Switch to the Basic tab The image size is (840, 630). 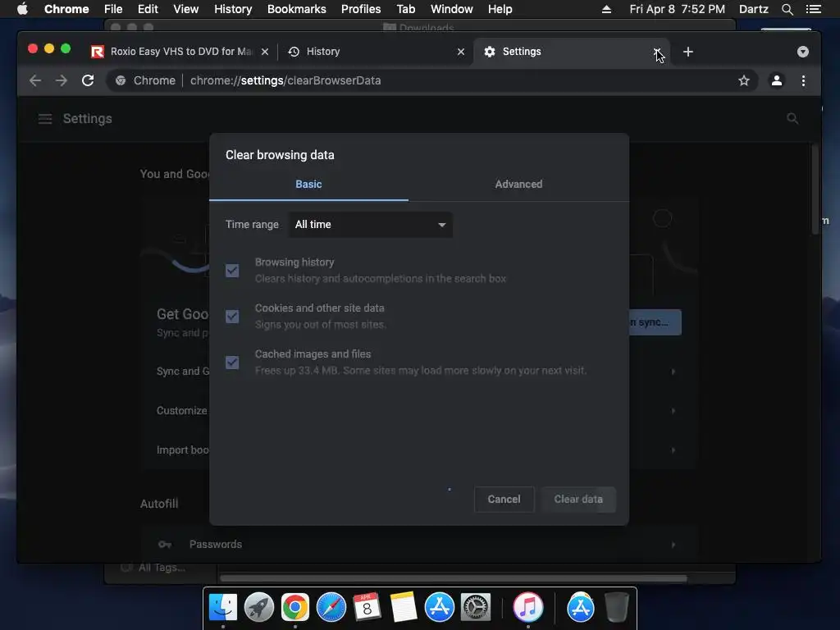(x=308, y=185)
